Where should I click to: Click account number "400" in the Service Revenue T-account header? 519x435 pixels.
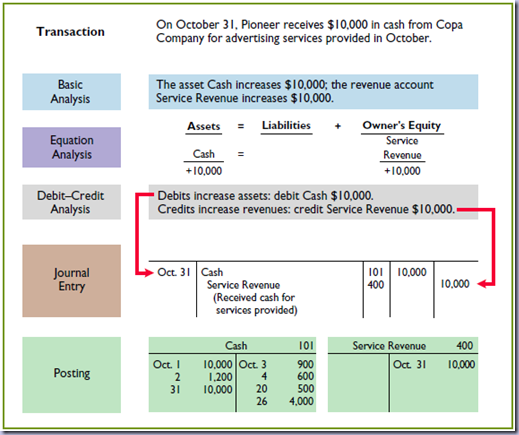(x=465, y=345)
